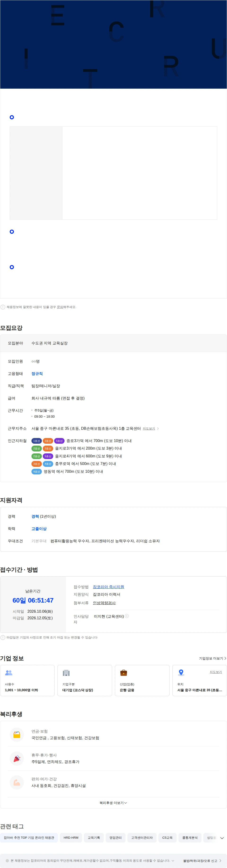Click the 편의·여가·건강 muscle icon
The width and height of the screenshot is (227, 868).
click(x=17, y=782)
